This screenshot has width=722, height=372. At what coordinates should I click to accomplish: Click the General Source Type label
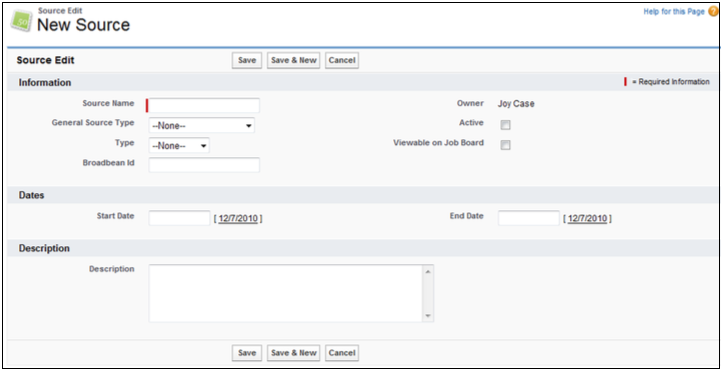[93, 123]
